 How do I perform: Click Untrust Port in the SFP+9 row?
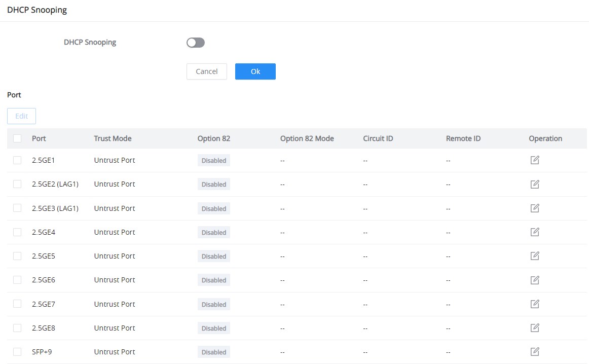click(x=115, y=352)
